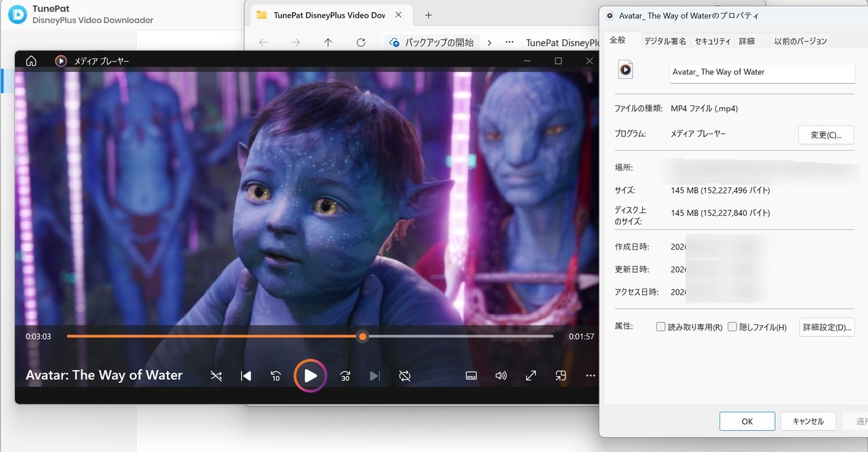Go to the previous track
The width and height of the screenshot is (868, 452).
246,375
